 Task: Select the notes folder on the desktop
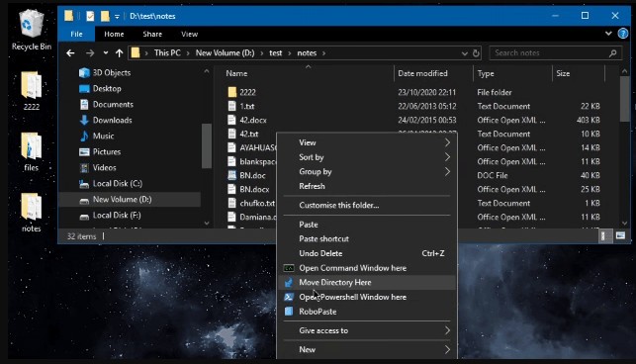[32, 212]
